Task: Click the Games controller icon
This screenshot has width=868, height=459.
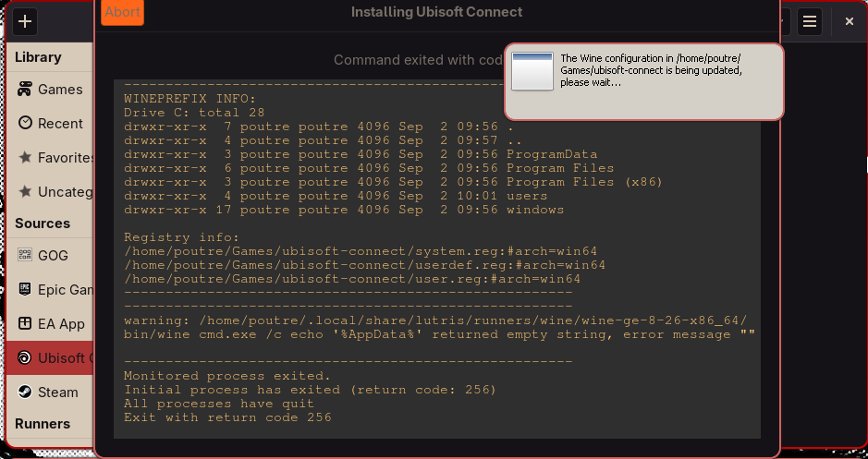Action: click(24, 90)
